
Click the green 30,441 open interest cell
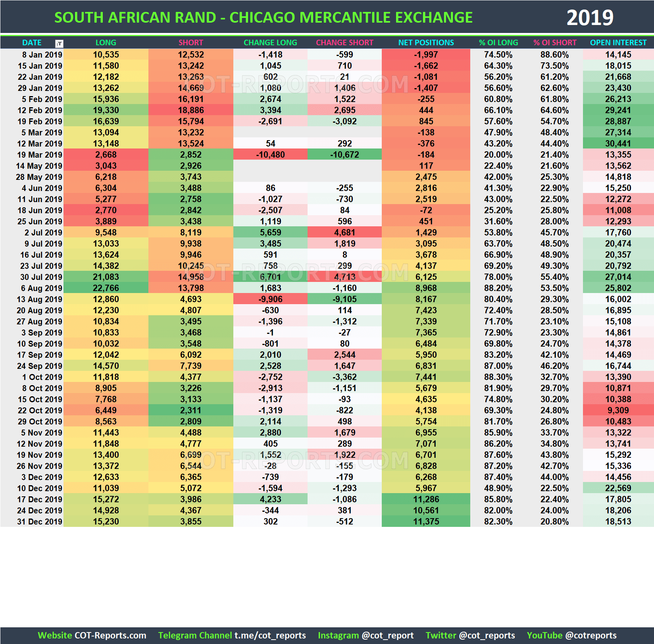[618, 143]
